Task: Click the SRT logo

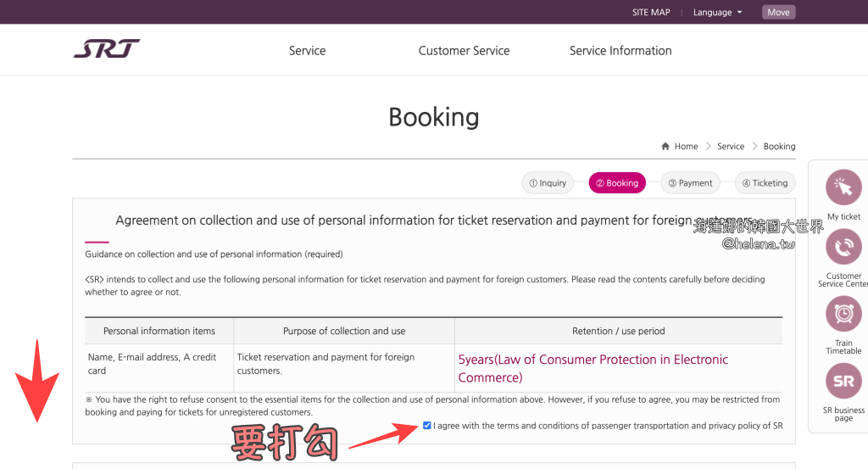Action: [x=107, y=49]
